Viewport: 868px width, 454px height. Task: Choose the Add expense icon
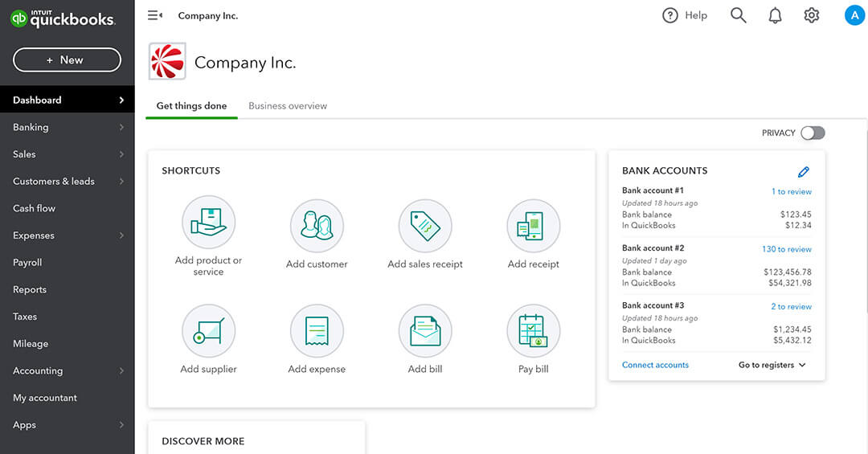click(317, 331)
